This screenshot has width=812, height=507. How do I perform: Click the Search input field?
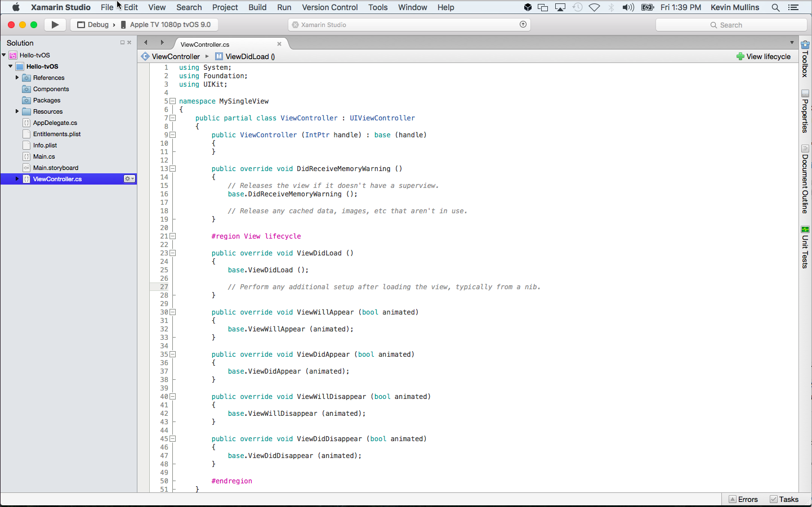(x=731, y=25)
